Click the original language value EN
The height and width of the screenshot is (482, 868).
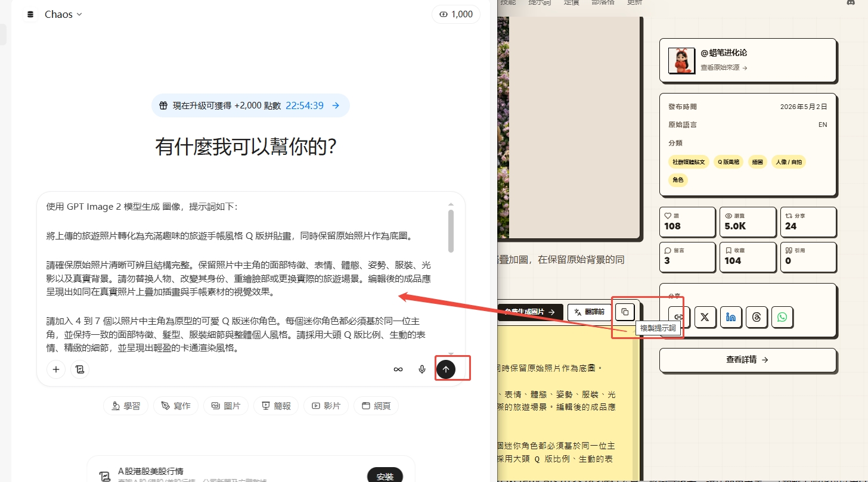point(823,125)
